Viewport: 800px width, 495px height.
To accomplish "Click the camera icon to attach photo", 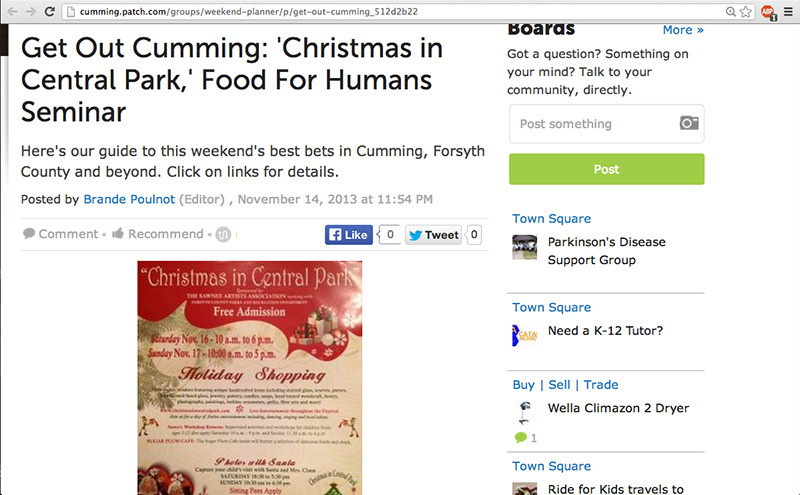I will (x=688, y=123).
